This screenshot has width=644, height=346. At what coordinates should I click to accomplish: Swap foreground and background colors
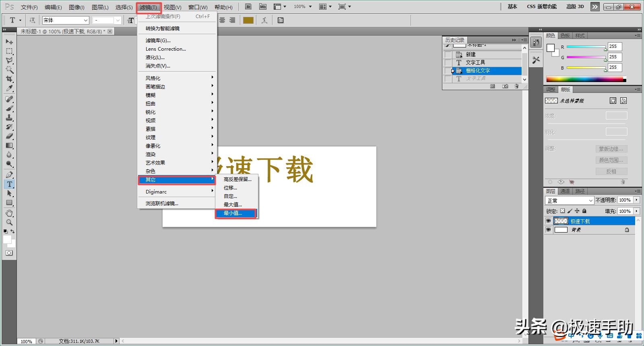pyautogui.click(x=13, y=231)
